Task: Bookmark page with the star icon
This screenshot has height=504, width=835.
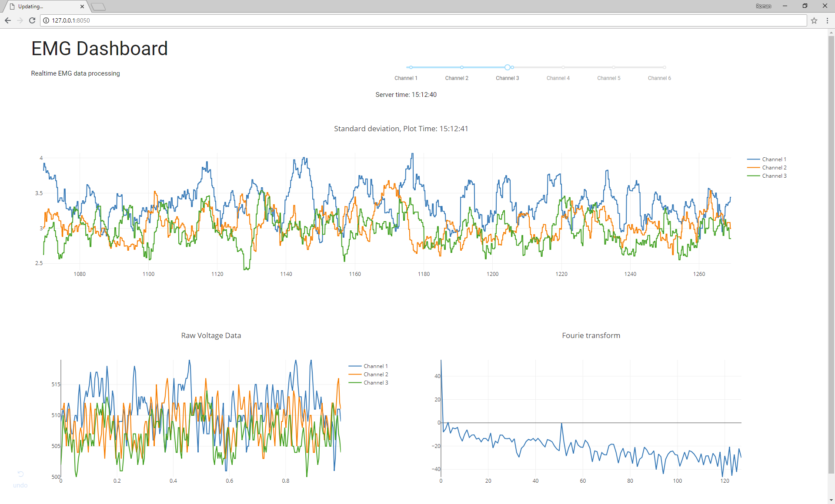Action: click(x=814, y=20)
